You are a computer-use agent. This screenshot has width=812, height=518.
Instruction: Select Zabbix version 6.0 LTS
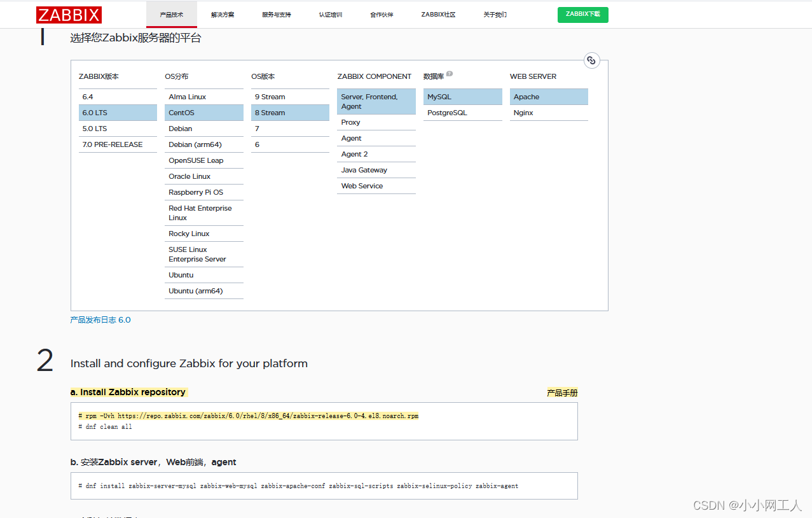(118, 113)
